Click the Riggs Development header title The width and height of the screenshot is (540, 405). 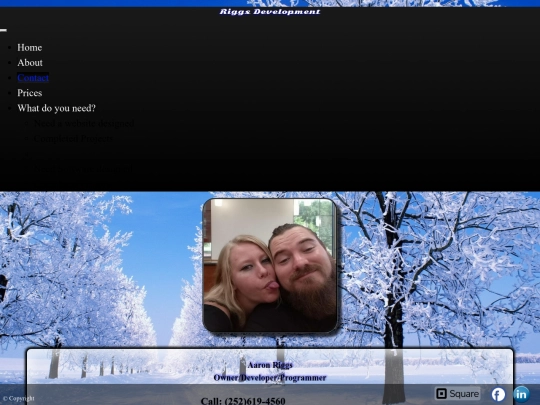click(x=270, y=12)
